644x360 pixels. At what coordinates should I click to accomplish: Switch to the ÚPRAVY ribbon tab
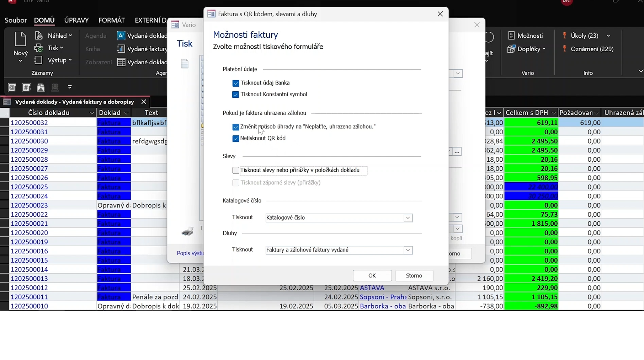pyautogui.click(x=76, y=20)
